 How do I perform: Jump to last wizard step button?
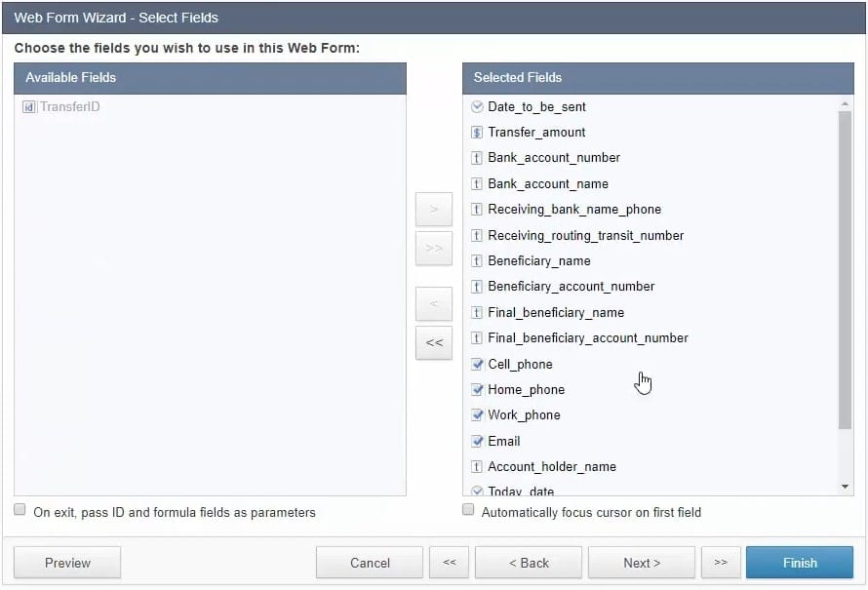tap(720, 563)
